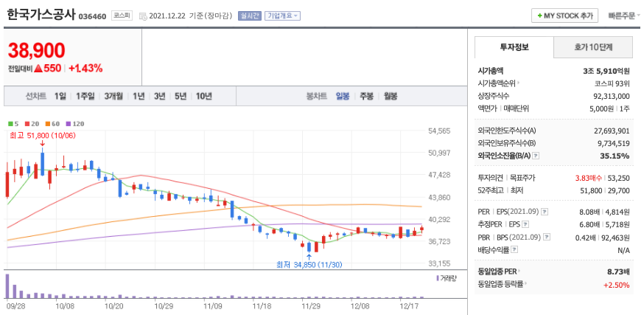Click the 27,693,901 foreign limit value

point(612,131)
